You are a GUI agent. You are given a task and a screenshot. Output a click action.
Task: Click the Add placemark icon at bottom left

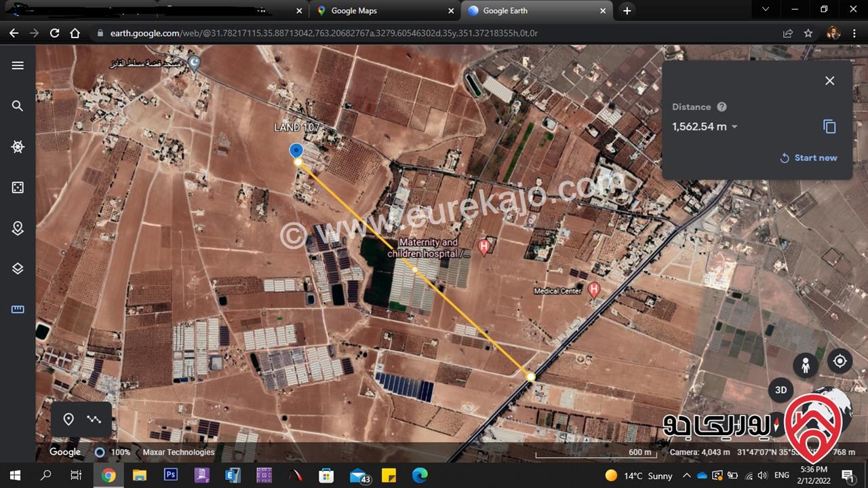(x=68, y=419)
